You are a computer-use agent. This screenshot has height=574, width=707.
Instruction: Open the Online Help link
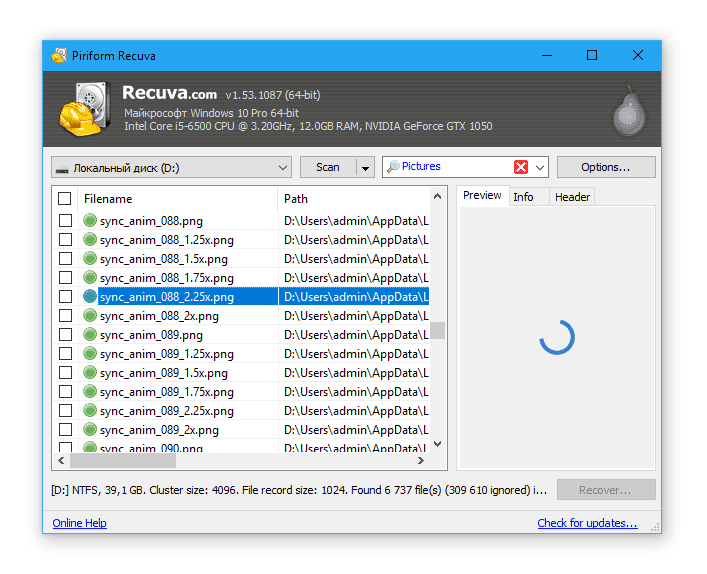pos(79,523)
